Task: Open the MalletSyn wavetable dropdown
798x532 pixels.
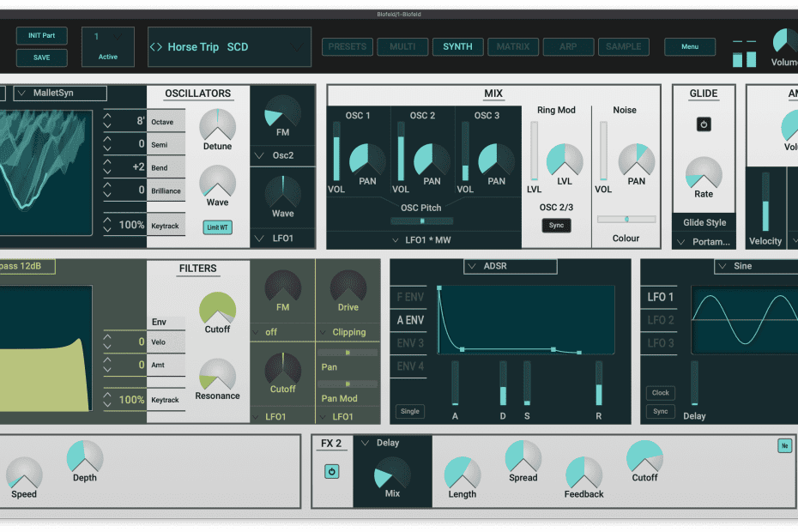Action: (60, 93)
